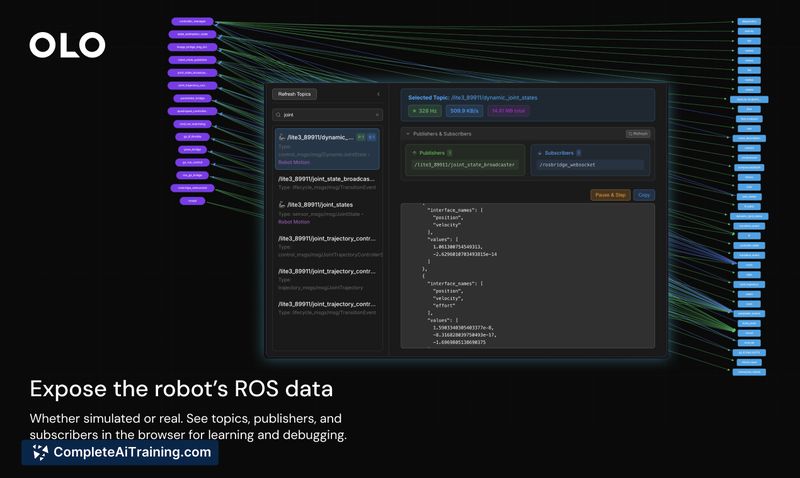Image resolution: width=800 pixels, height=478 pixels.
Task: Click the 328 Hz frequency badge
Action: pos(424,111)
